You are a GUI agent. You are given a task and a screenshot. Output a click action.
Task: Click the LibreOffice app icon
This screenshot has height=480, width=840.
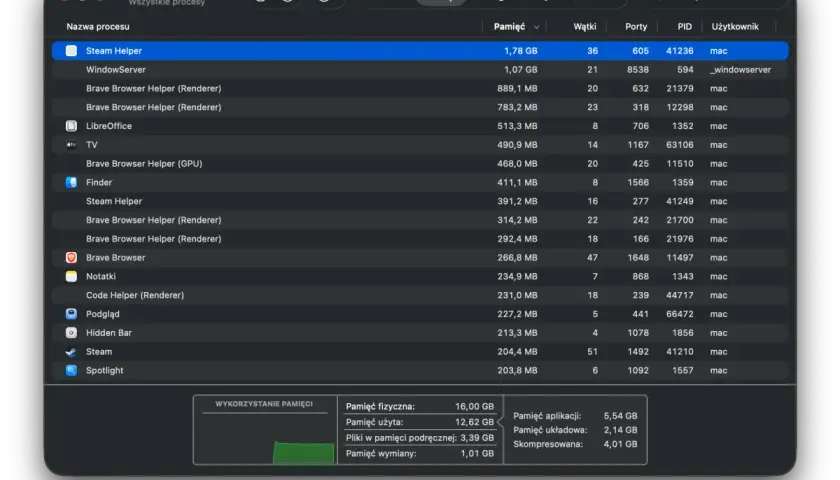[x=71, y=126]
